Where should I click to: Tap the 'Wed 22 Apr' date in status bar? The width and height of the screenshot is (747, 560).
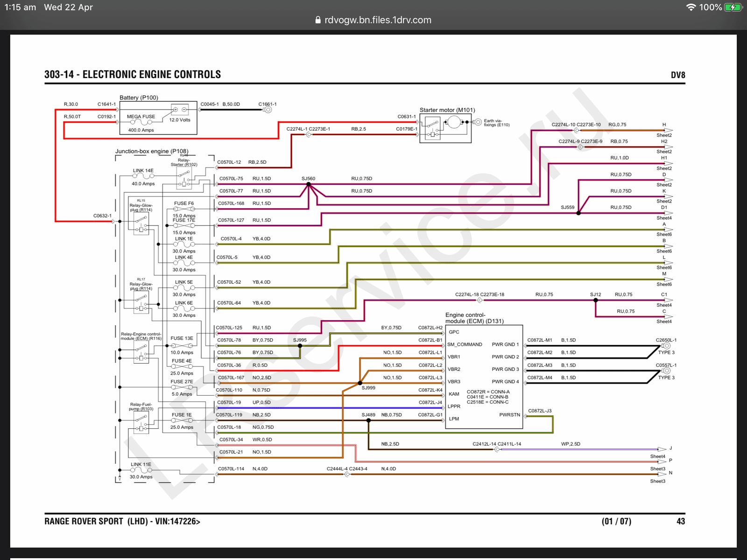[x=68, y=7]
